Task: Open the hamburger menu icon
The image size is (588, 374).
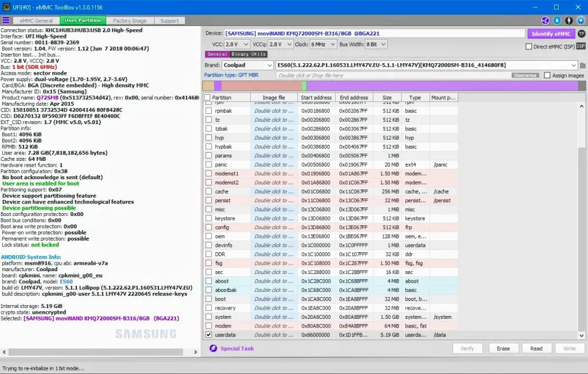Action: (x=6, y=20)
